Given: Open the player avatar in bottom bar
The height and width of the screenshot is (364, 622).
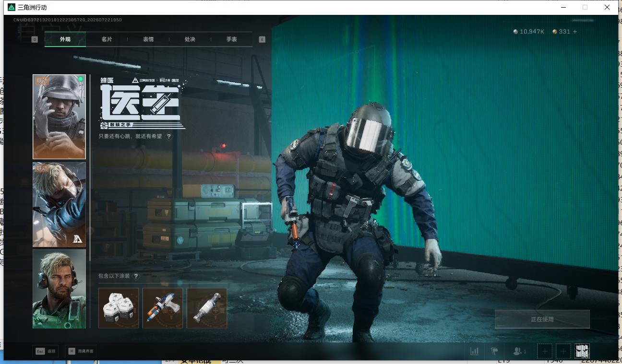Looking at the screenshot, I should pos(582,351).
